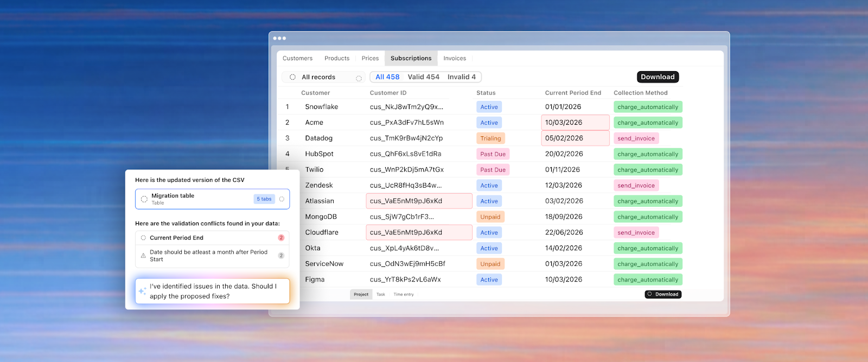Select the Datadog customer cell
Image resolution: width=868 pixels, height=362 pixels.
318,138
